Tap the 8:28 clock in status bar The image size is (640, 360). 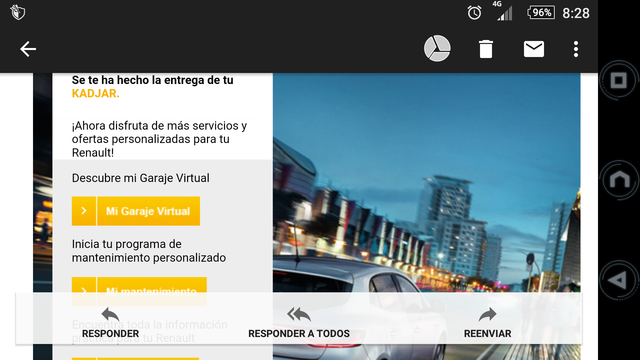(x=576, y=13)
